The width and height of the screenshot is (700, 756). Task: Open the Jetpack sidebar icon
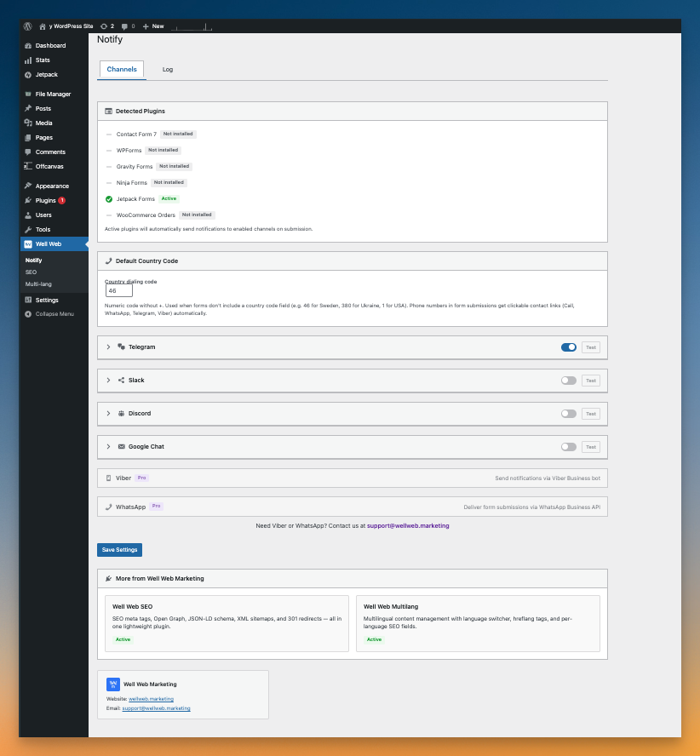(28, 75)
